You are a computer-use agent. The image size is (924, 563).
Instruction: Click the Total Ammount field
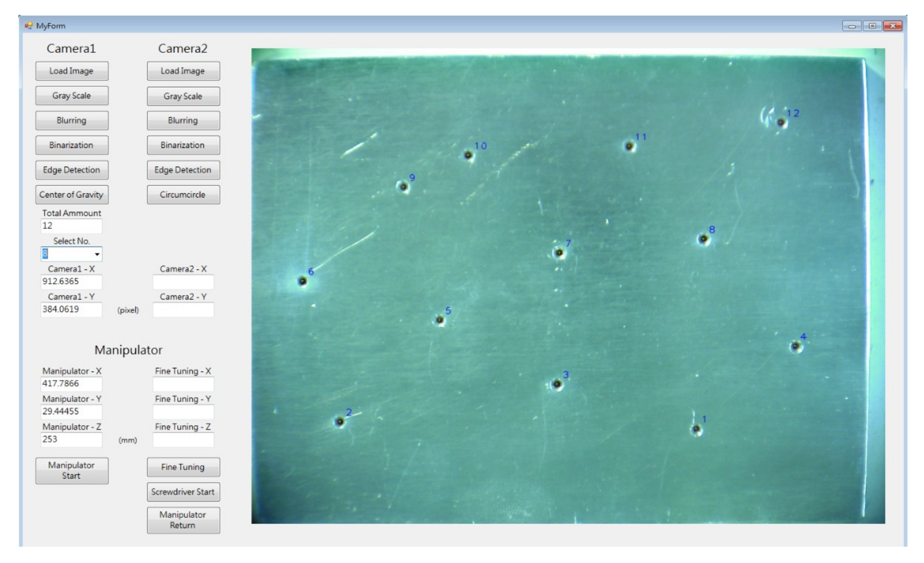(x=71, y=226)
